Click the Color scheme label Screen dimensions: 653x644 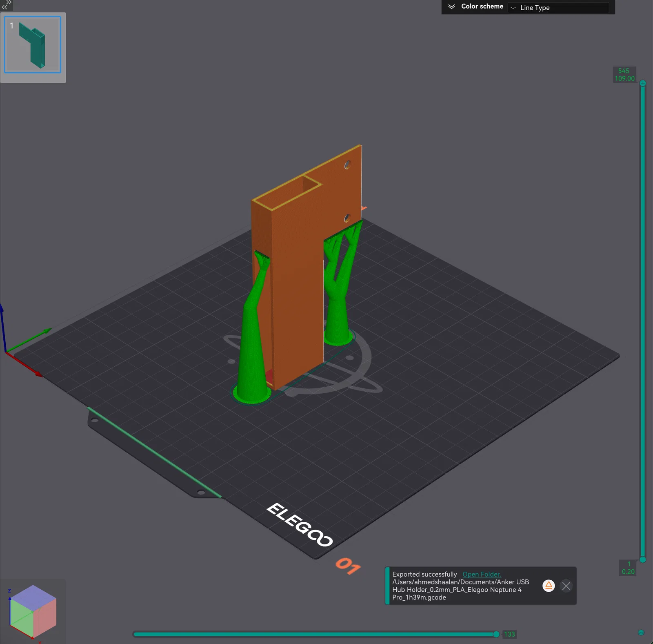click(x=482, y=7)
